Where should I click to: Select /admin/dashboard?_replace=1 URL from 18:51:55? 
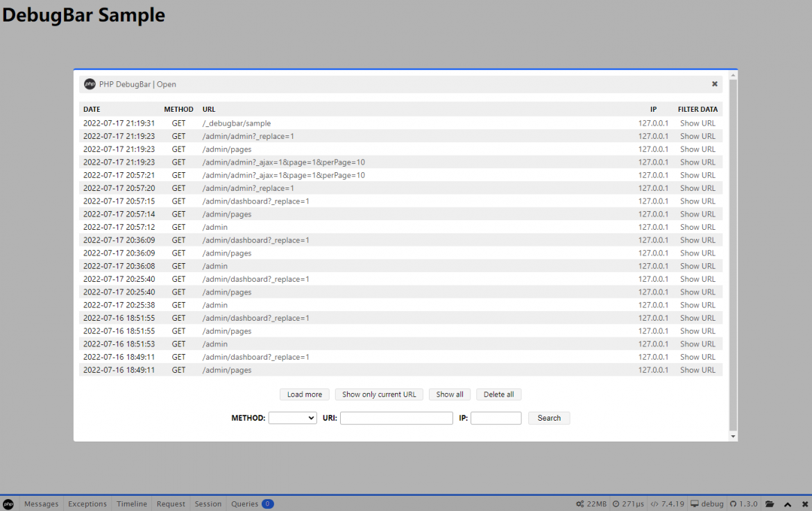(x=256, y=318)
